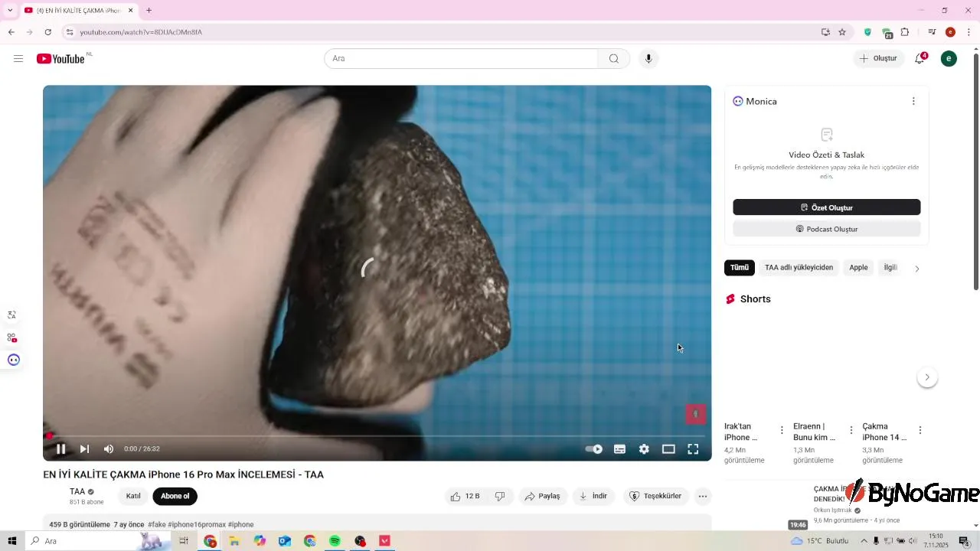Open tab search dropdown arrow
This screenshot has width=980, height=551.
[10, 10]
